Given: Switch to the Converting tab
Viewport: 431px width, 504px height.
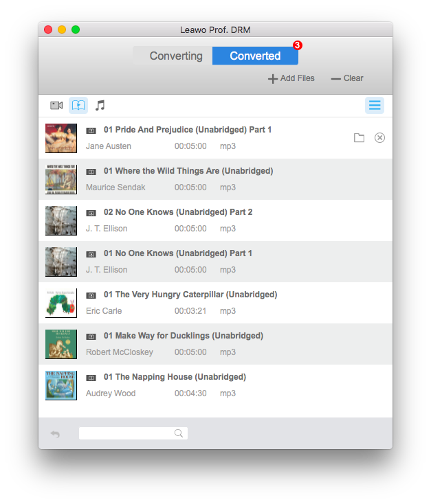Looking at the screenshot, I should (176, 56).
